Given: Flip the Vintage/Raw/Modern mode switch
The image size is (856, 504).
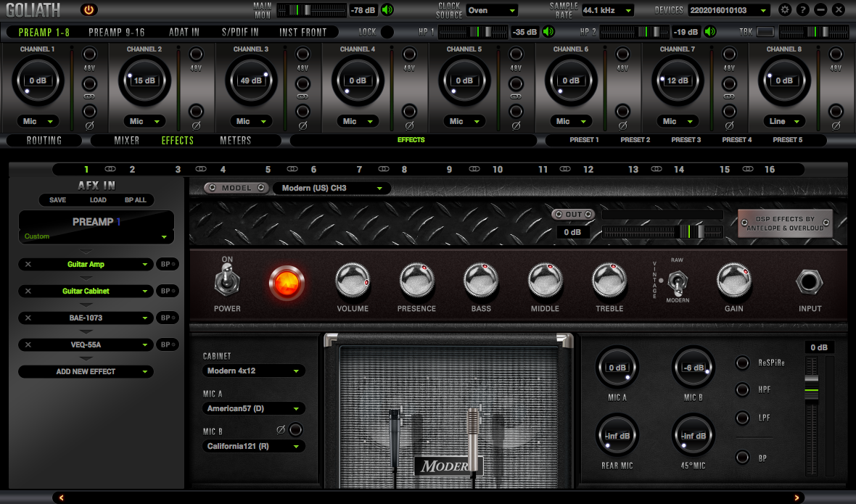Looking at the screenshot, I should tap(678, 281).
